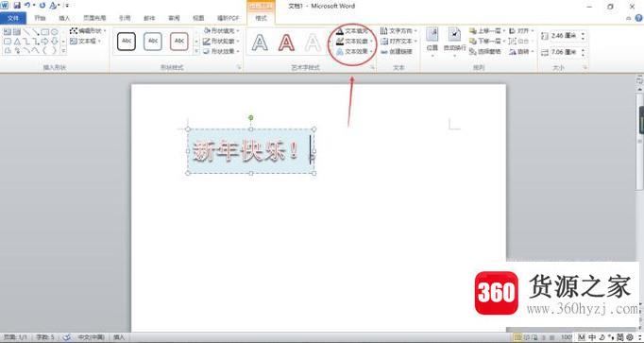Select the triangle shape in shapes gallery

point(17,42)
